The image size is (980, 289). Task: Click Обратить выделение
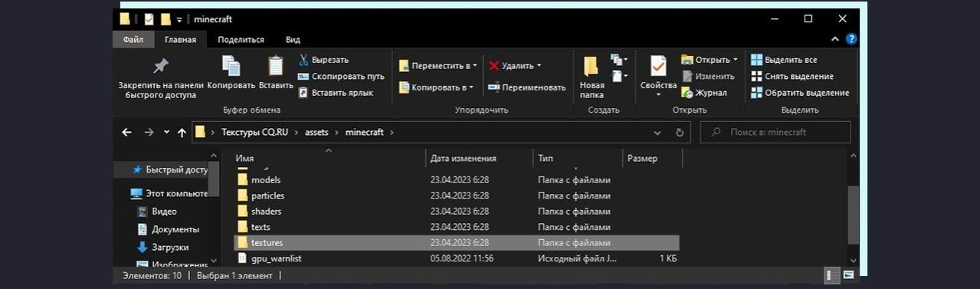pyautogui.click(x=799, y=93)
